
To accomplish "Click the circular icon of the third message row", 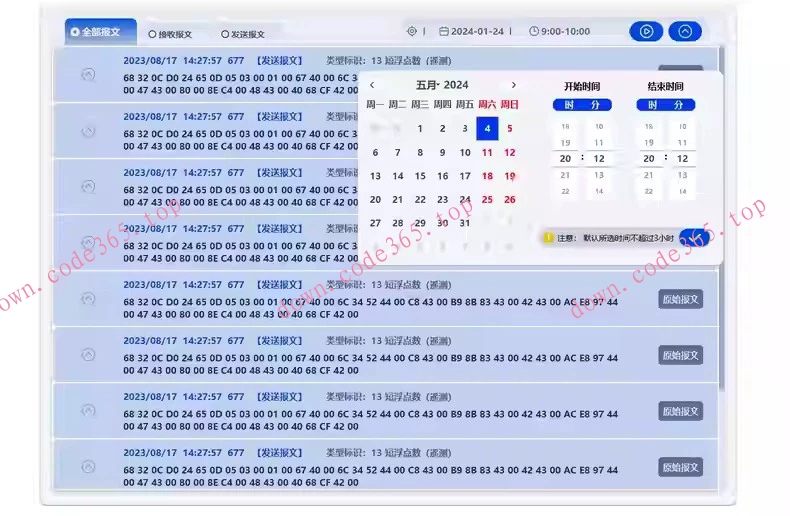I will pos(88,187).
